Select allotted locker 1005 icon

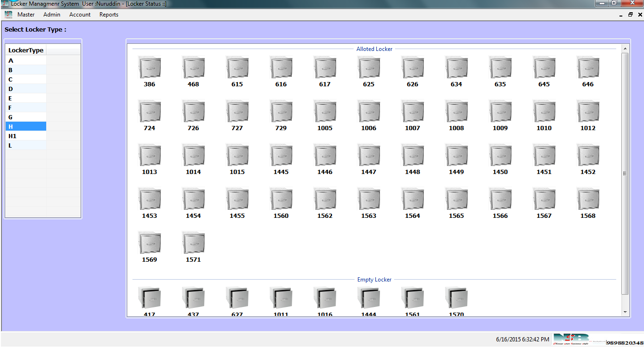pyautogui.click(x=325, y=112)
